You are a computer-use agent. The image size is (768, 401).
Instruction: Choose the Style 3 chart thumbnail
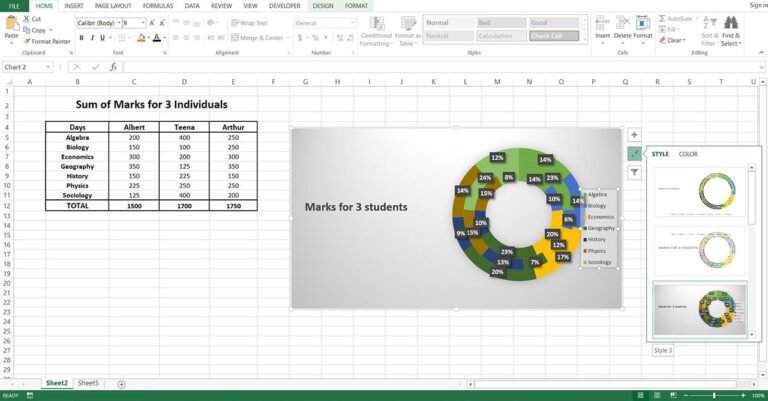coord(700,309)
